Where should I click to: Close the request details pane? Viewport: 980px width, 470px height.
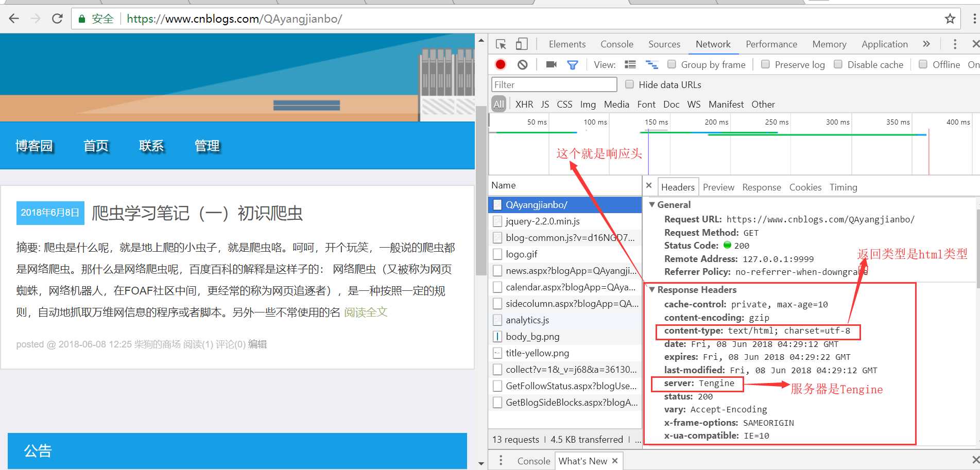[649, 186]
